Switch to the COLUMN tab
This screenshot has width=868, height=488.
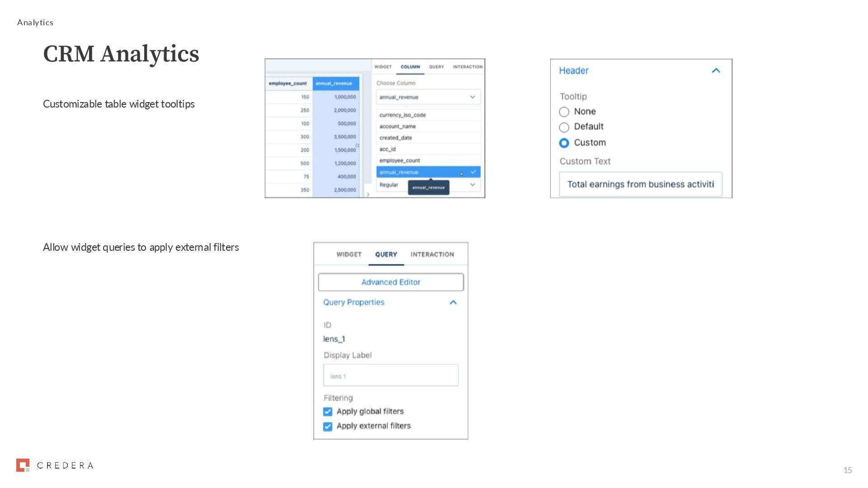[x=410, y=67]
